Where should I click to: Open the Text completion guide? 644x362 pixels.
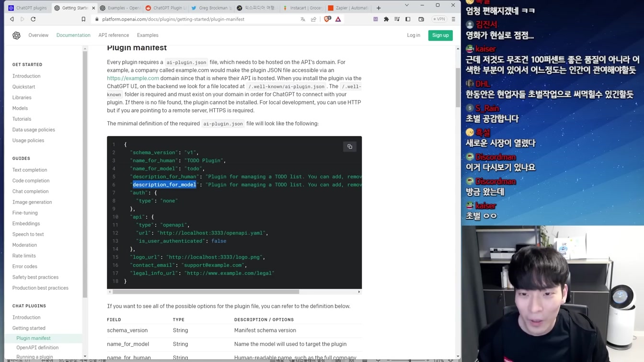coord(30,170)
